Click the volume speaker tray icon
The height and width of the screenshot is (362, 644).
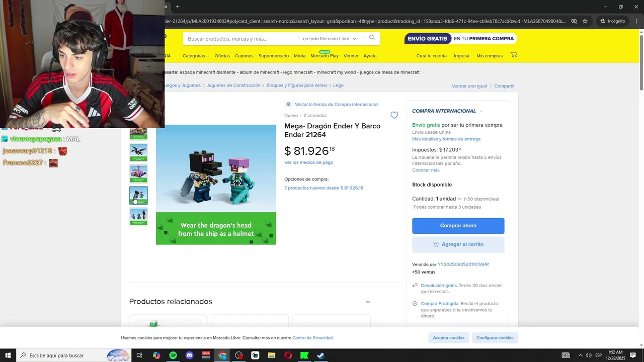pyautogui.click(x=589, y=355)
